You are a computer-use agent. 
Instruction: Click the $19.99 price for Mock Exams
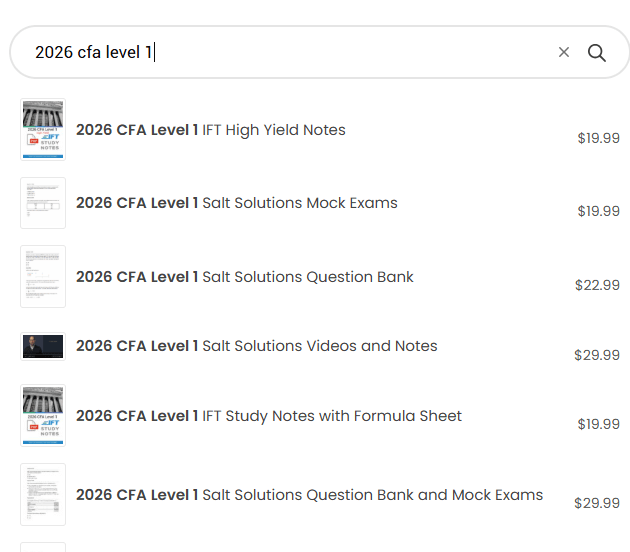click(598, 211)
